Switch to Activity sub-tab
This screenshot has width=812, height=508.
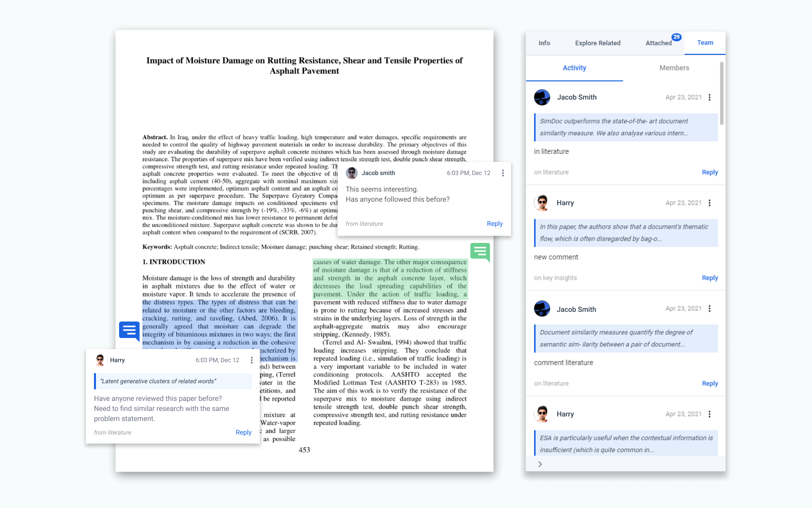coord(574,68)
